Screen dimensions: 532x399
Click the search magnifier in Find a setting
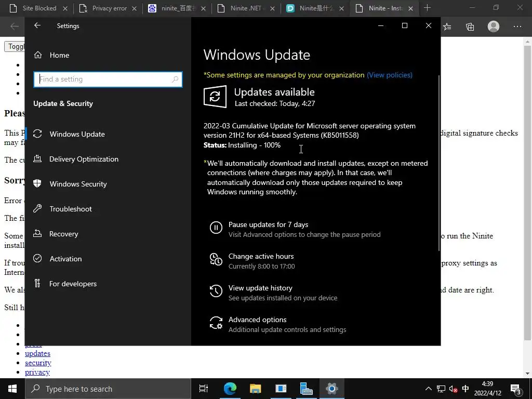tap(175, 79)
